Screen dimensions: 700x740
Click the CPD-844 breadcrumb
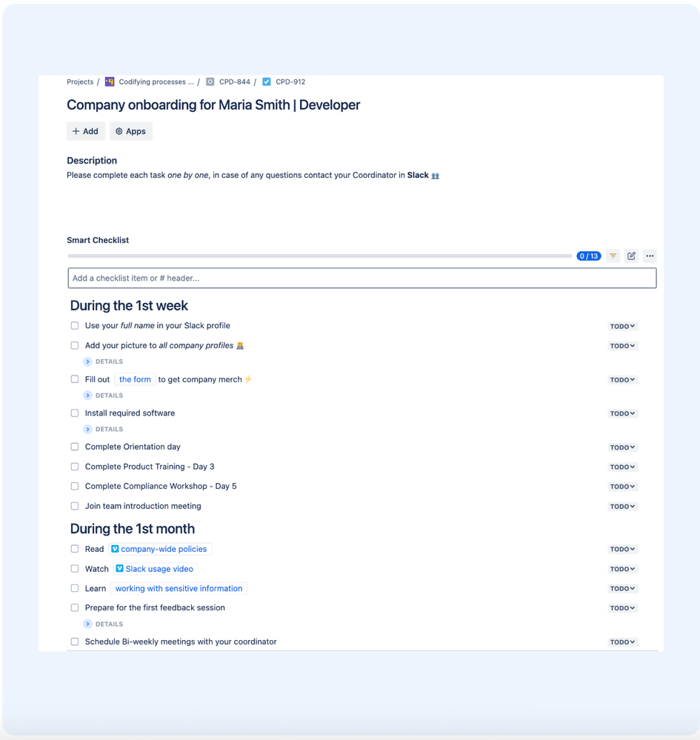(x=234, y=81)
